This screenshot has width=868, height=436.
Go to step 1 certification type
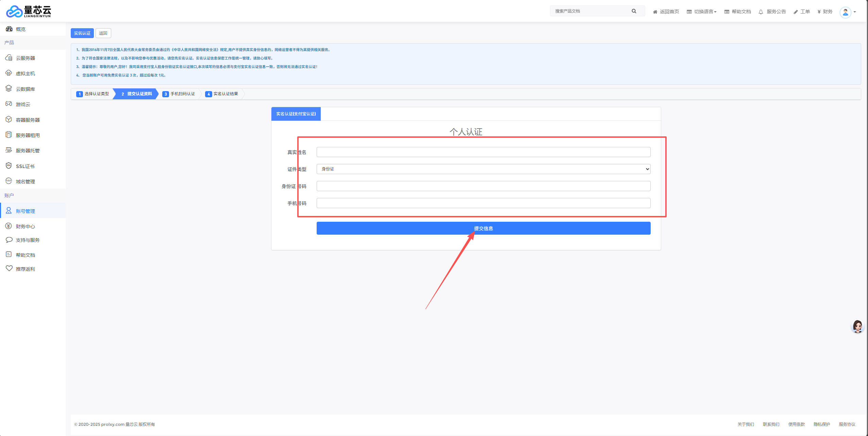[93, 94]
